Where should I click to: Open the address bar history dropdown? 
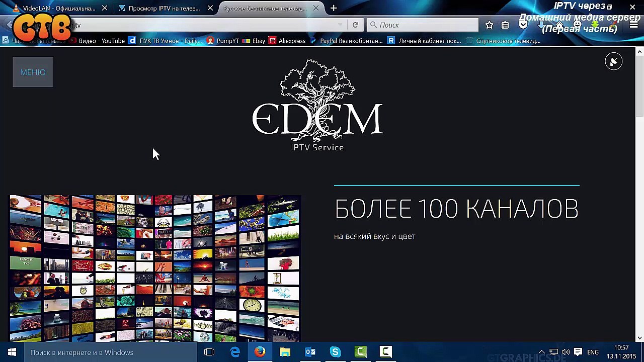tap(341, 25)
